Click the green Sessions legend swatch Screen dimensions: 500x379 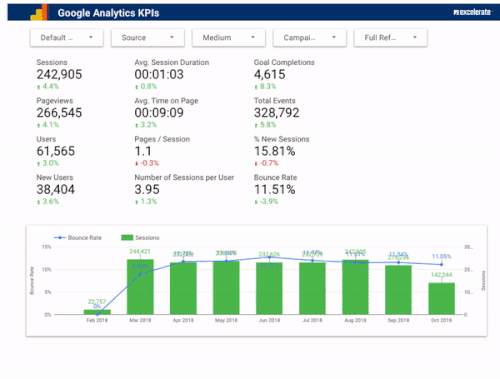pyautogui.click(x=127, y=238)
